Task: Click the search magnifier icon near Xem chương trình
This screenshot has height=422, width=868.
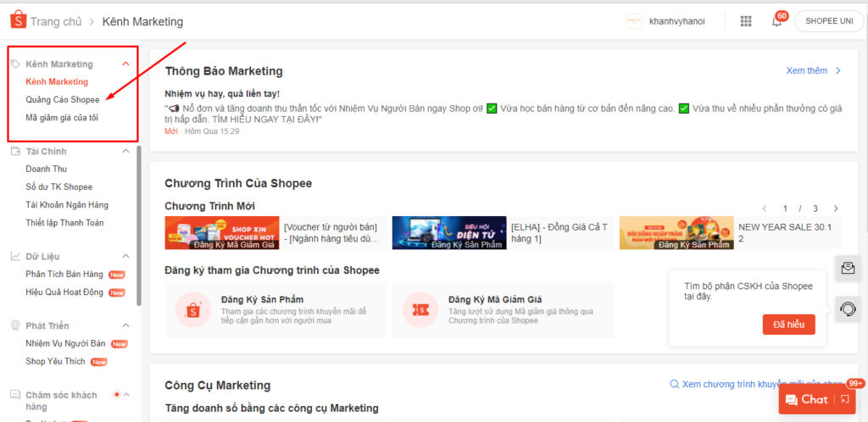Action: 674,385
